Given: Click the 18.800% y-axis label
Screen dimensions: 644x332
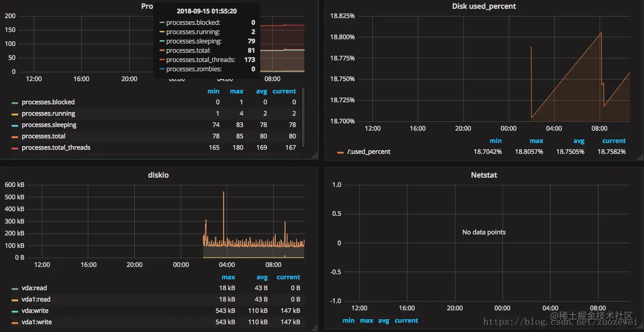Looking at the screenshot, I should pos(342,37).
